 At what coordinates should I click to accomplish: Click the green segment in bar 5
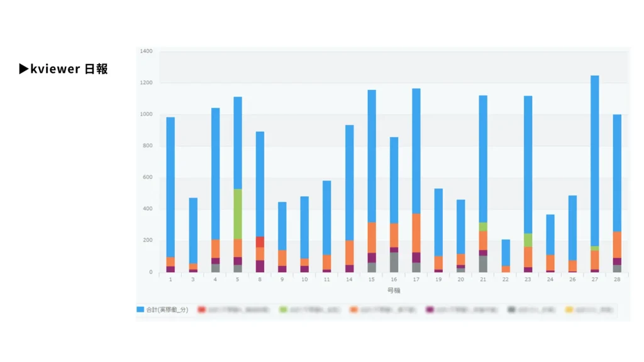pyautogui.click(x=238, y=214)
